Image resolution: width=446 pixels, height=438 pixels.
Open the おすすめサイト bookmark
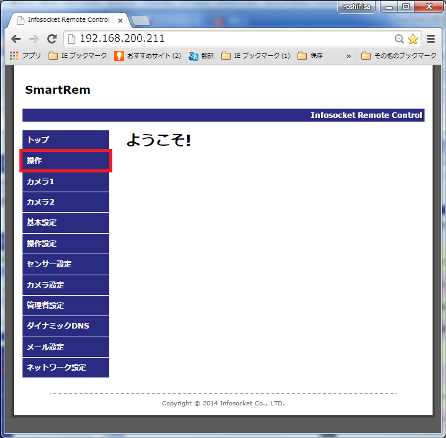[148, 56]
